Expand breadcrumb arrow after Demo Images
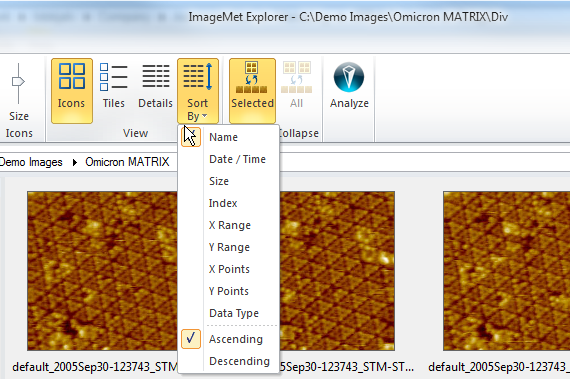This screenshot has width=570, height=379. click(x=75, y=162)
